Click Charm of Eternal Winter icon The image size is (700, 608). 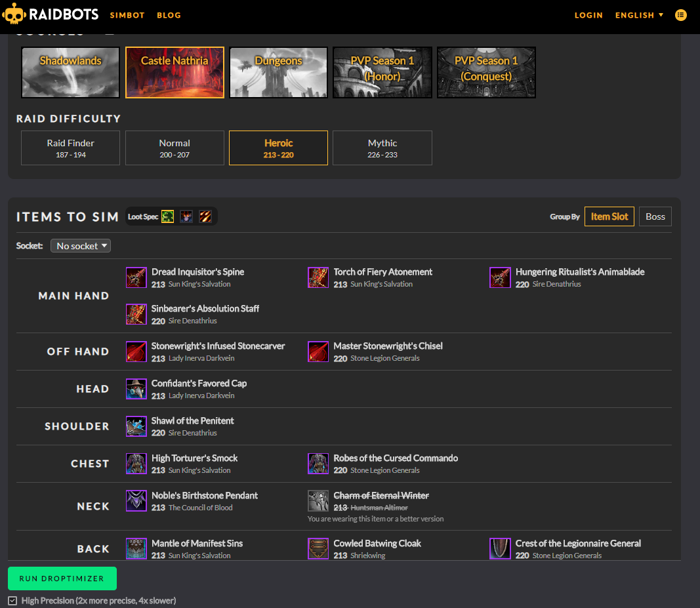318,501
